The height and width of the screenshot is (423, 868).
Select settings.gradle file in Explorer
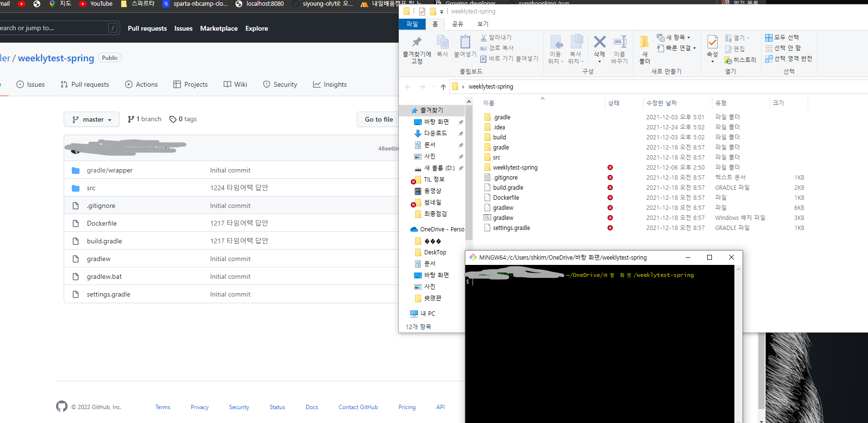point(511,228)
